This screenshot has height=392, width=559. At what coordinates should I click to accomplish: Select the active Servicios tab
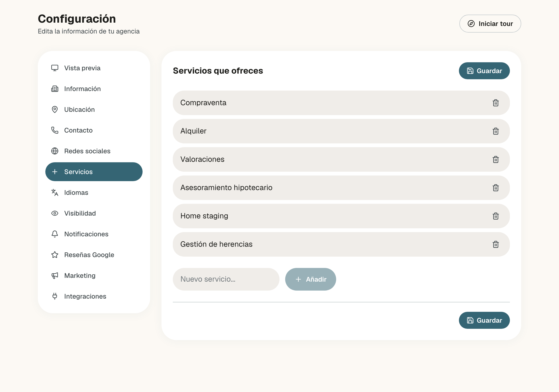94,172
